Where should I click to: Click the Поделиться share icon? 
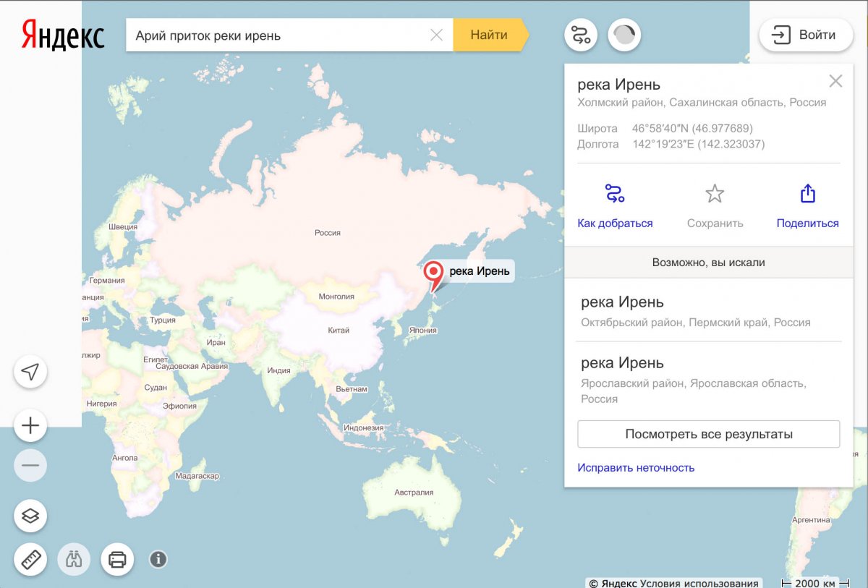(807, 193)
